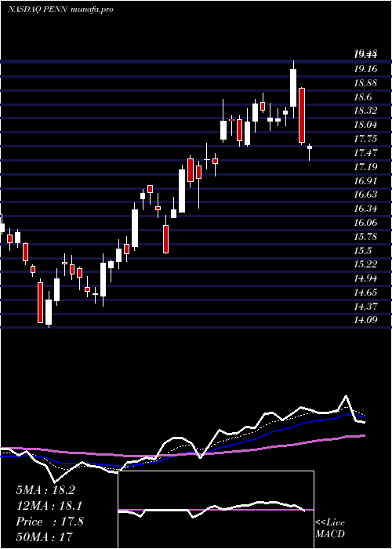Select the 15.78 price axis label
392x549 pixels.
365,237
